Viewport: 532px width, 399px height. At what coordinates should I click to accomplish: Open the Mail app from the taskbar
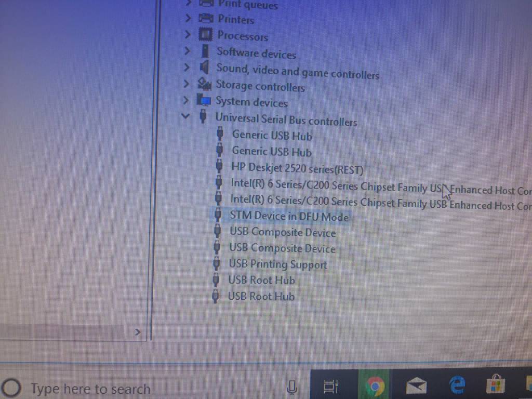pyautogui.click(x=416, y=386)
